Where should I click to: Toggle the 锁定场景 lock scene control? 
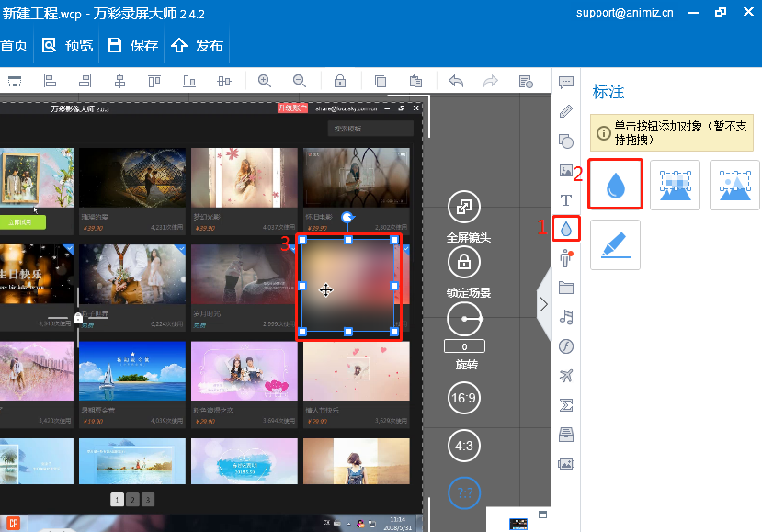[463, 262]
